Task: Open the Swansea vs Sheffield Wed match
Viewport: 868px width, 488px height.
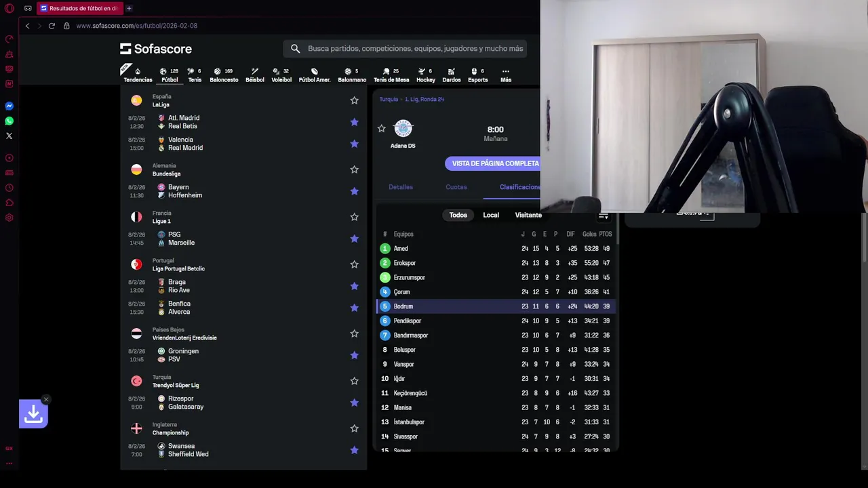Action: [244, 450]
